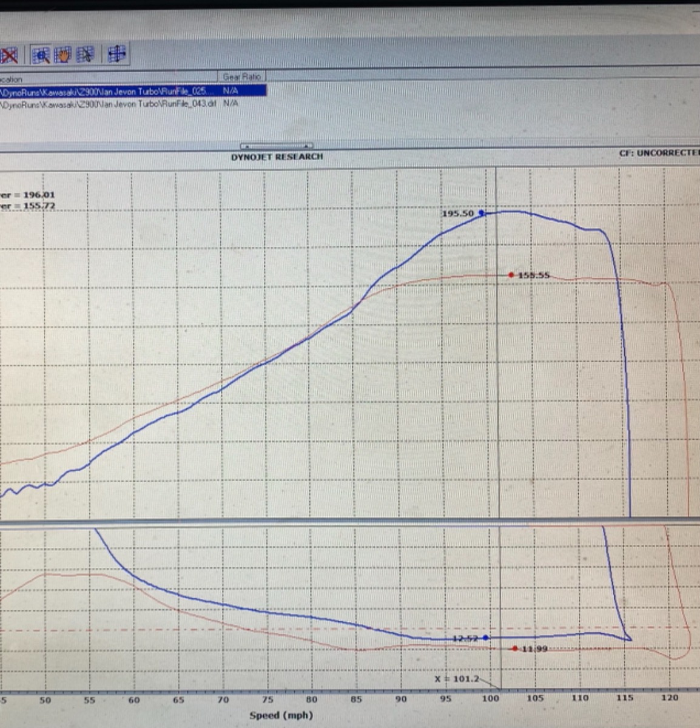Screen dimensions: 700x728
Task: Click the crosshair axis scaling tool
Action: click(x=116, y=54)
